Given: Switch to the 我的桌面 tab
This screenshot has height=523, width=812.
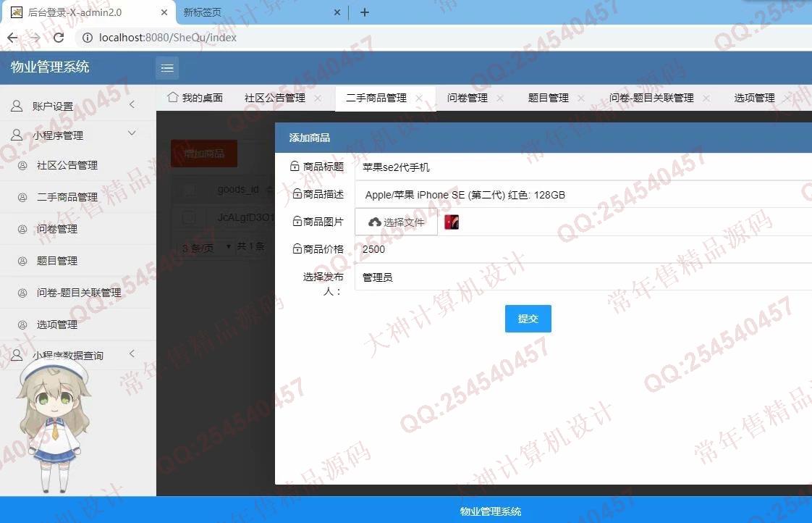Looking at the screenshot, I should click(x=195, y=98).
